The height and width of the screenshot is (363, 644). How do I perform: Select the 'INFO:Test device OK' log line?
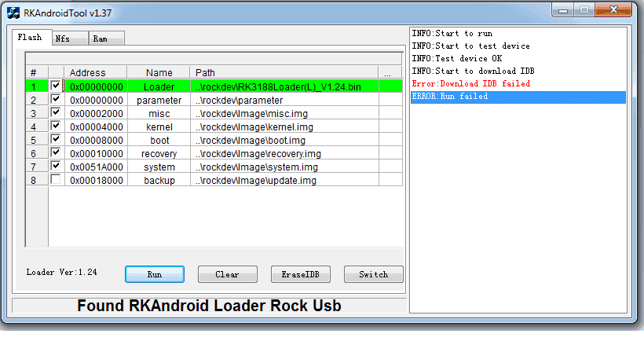[x=518, y=58]
